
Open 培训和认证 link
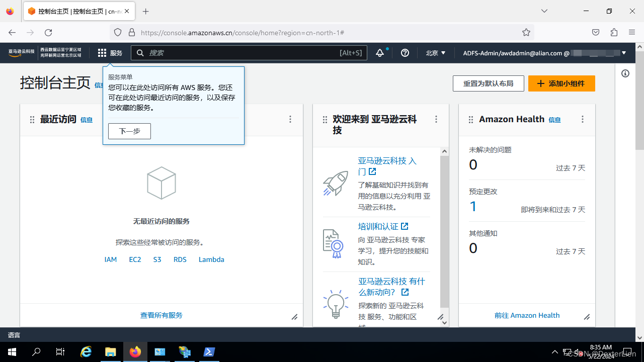pyautogui.click(x=383, y=226)
